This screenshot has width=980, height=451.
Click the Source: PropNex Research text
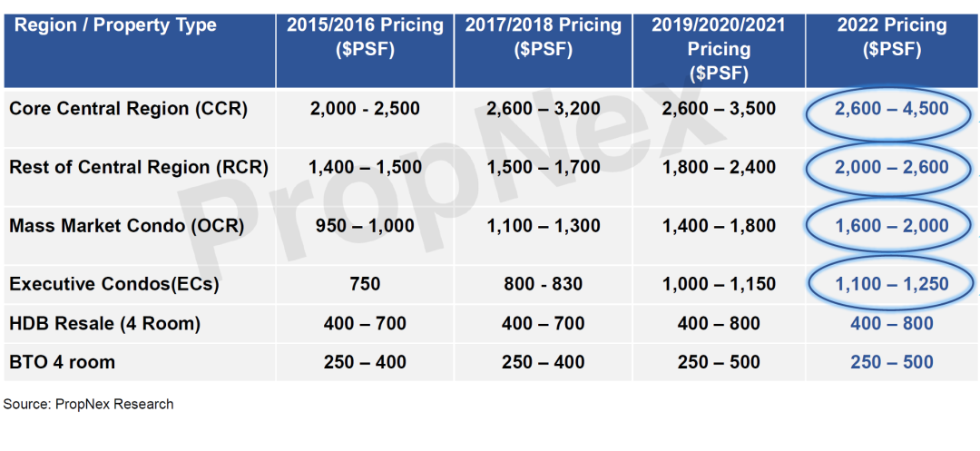(x=88, y=404)
